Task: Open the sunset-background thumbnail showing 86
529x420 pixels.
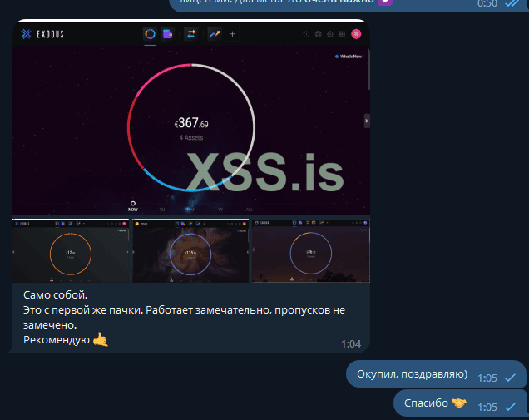Action: (311, 250)
